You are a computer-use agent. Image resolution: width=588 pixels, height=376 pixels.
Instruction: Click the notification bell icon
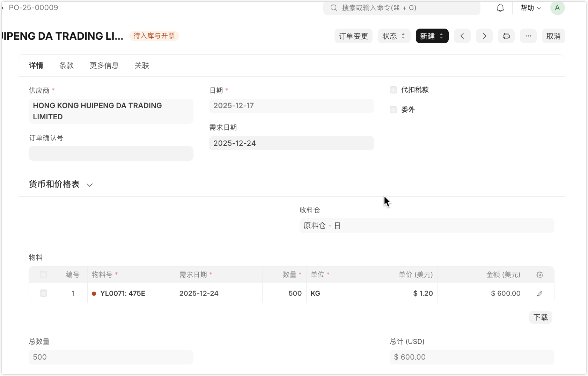[500, 8]
